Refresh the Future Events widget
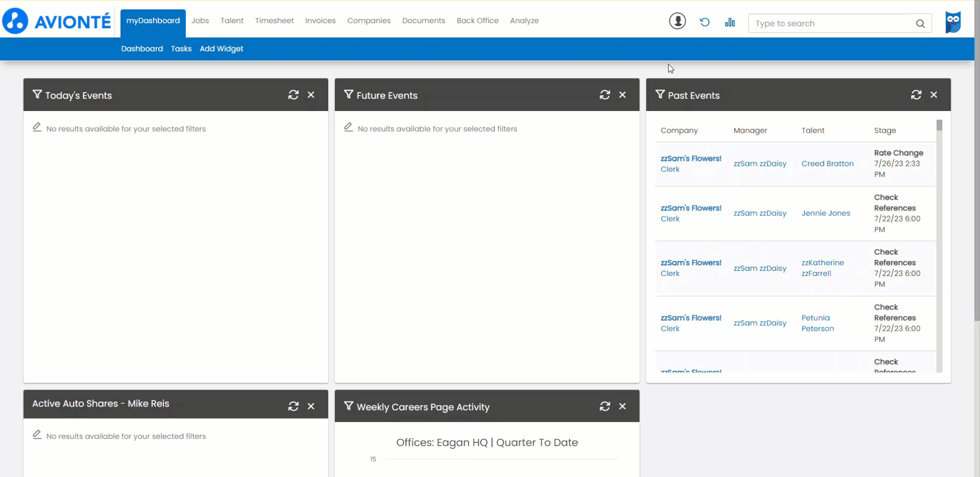980x477 pixels. click(x=605, y=95)
